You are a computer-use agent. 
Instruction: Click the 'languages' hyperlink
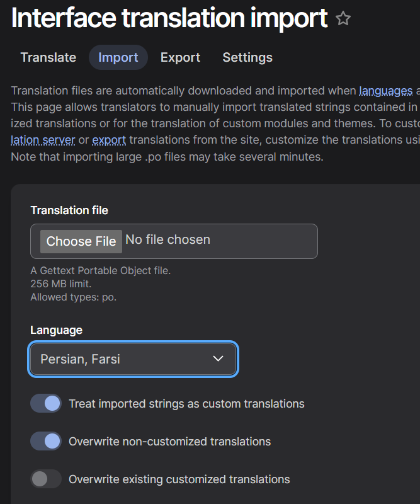pos(385,91)
